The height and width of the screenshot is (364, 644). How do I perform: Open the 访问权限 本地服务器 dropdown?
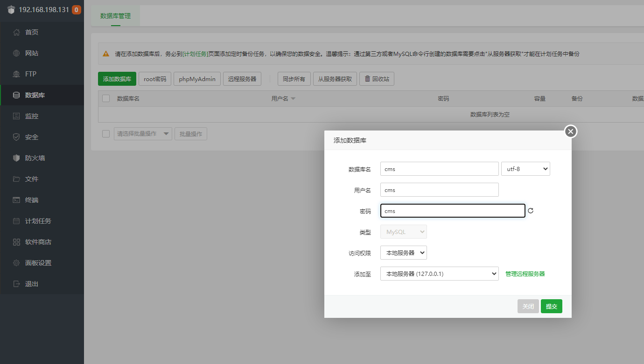coord(404,253)
